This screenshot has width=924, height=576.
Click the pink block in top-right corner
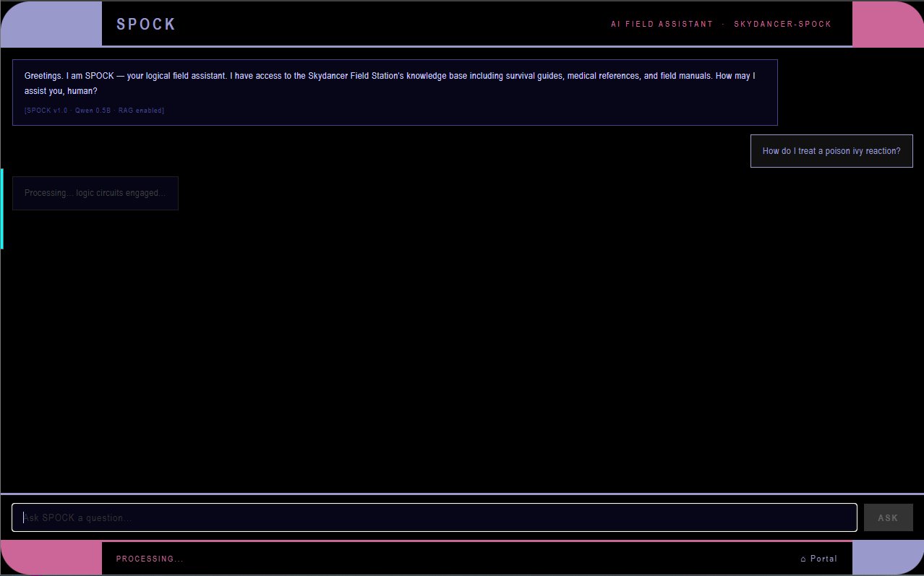point(886,24)
